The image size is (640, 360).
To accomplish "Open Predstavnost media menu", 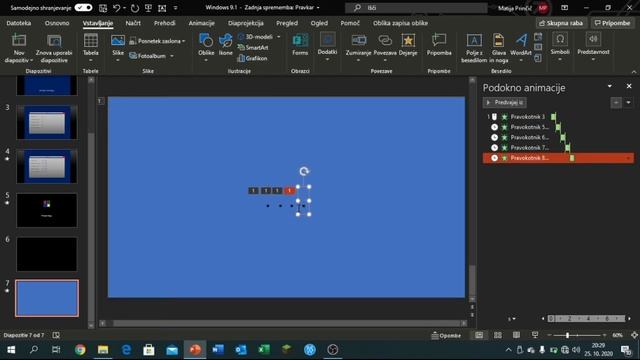I will point(593,47).
